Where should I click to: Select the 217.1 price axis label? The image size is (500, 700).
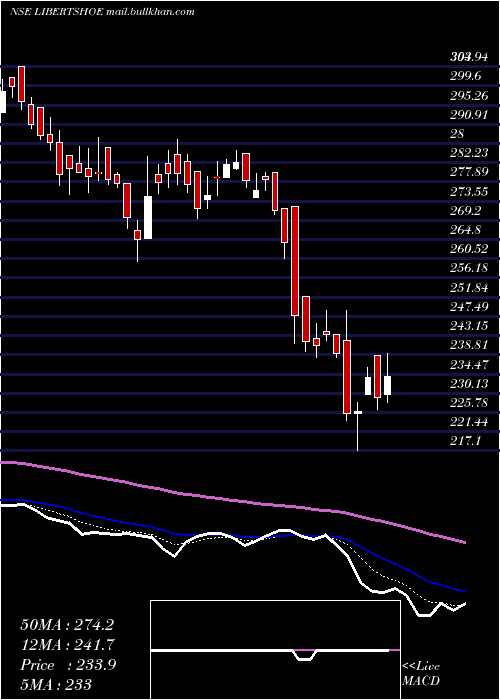point(466,441)
